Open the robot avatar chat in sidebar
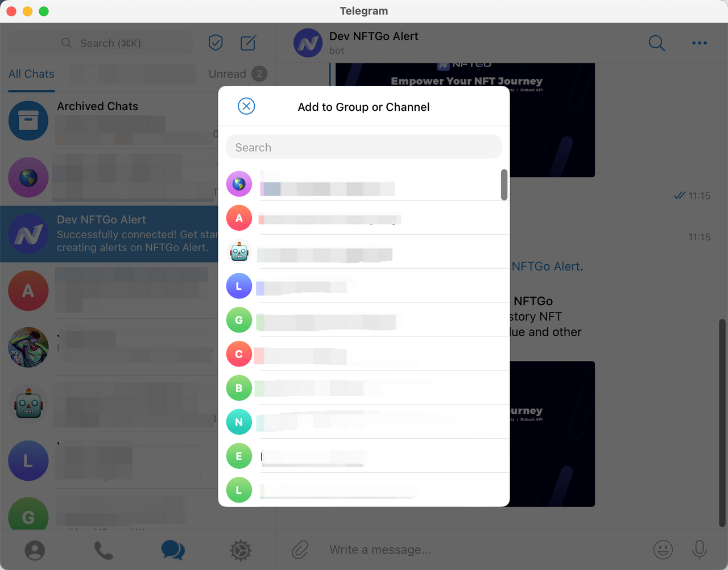The height and width of the screenshot is (570, 728). pyautogui.click(x=109, y=404)
